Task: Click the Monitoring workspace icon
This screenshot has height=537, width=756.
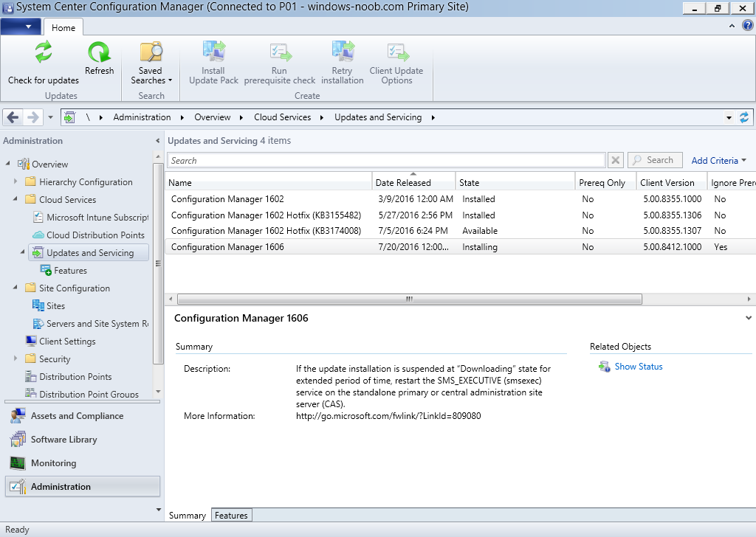Action: pos(18,462)
